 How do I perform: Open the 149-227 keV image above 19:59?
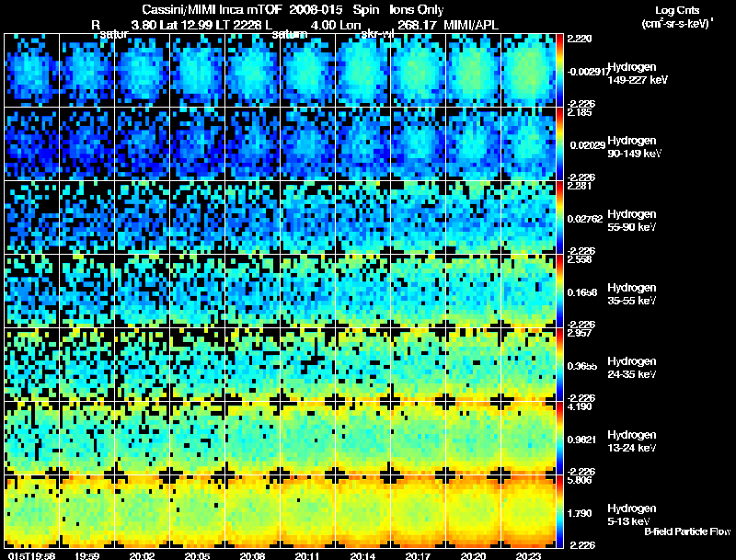[x=86, y=71]
